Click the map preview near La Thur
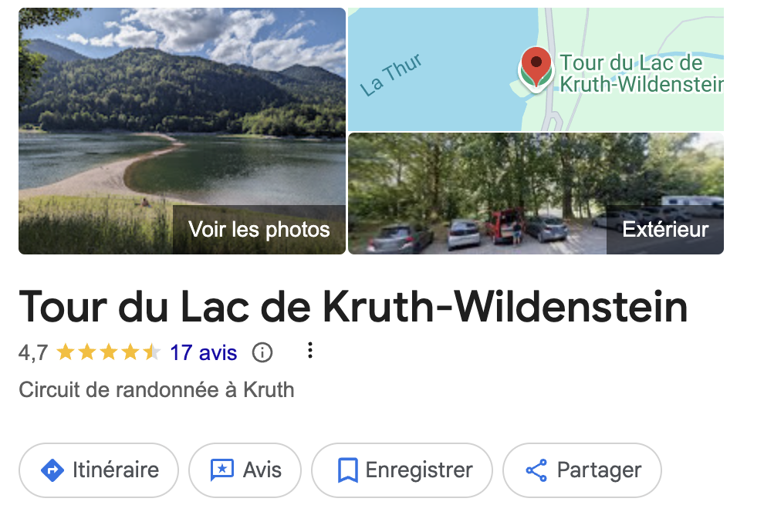This screenshot has height=532, width=764. [536, 69]
